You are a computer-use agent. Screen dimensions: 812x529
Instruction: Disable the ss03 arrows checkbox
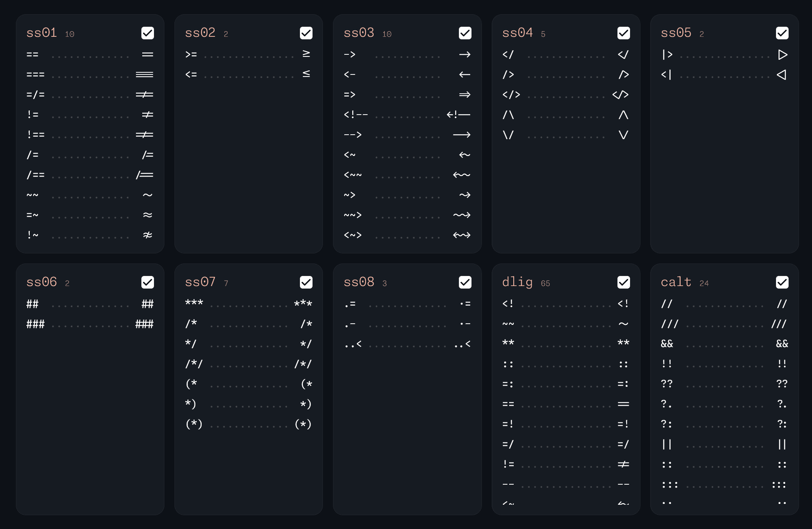(x=465, y=33)
